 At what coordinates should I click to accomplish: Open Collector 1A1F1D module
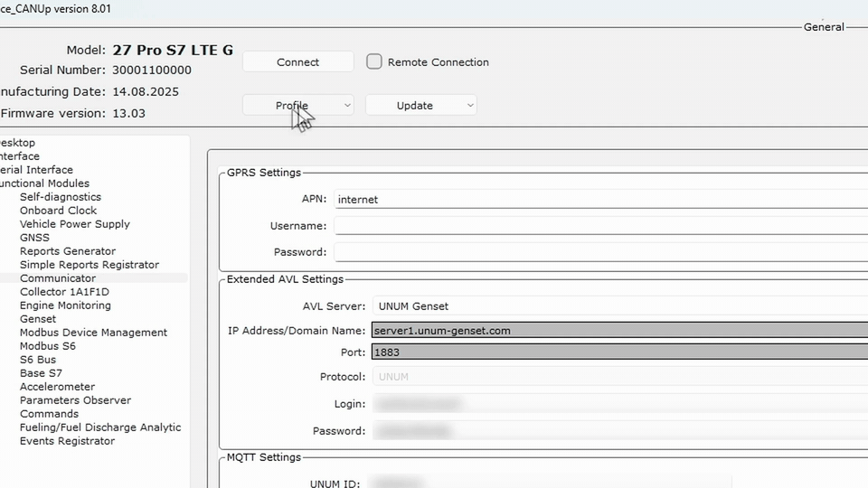[x=64, y=292]
